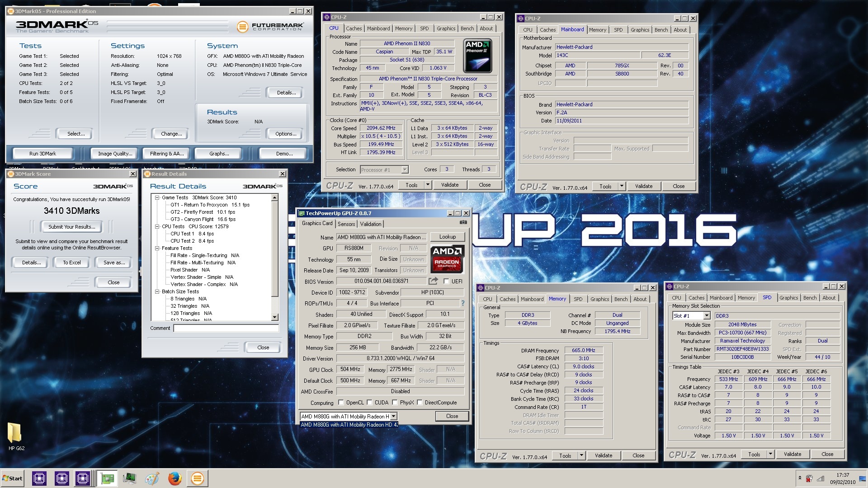Screen dimensions: 868x488
Task: Open Tools dropdown arrow in CPU-Z Mainboard window
Action: [x=622, y=186]
